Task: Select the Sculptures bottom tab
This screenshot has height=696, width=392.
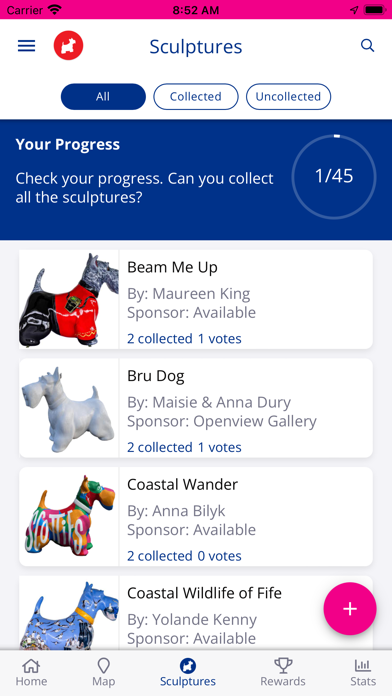Action: pyautogui.click(x=188, y=672)
